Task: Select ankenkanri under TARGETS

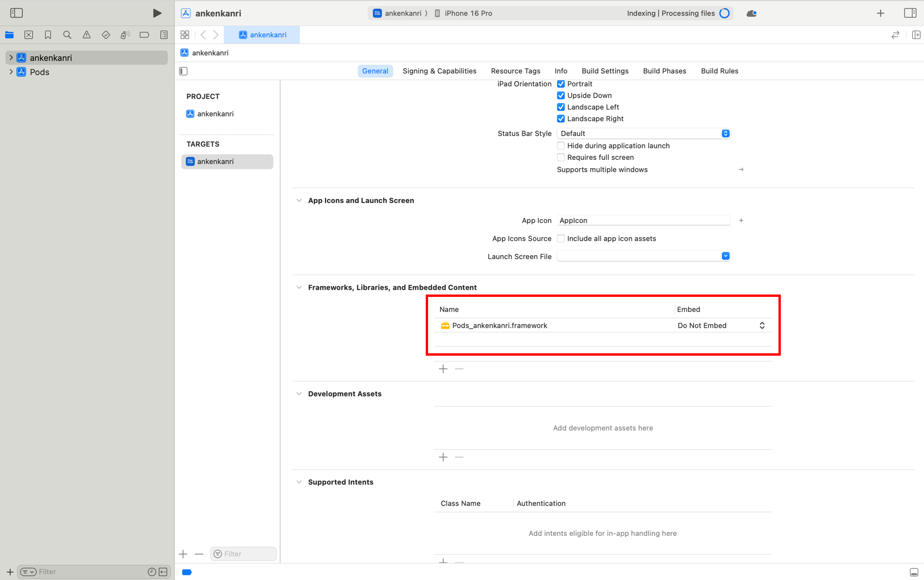Action: 227,162
